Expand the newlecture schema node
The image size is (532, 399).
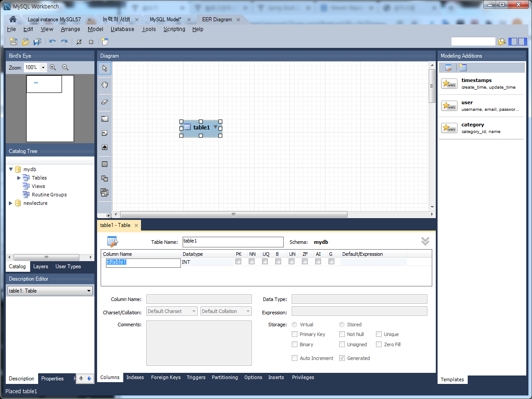pos(11,203)
